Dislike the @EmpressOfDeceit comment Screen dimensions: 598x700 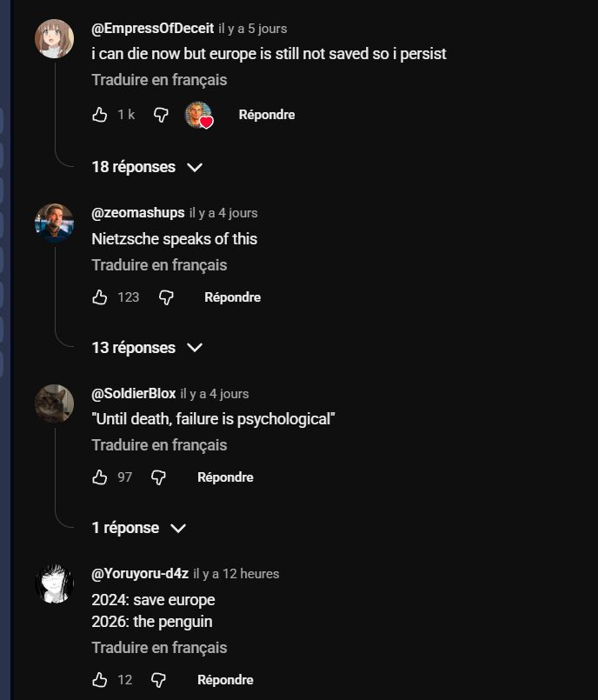(x=161, y=115)
